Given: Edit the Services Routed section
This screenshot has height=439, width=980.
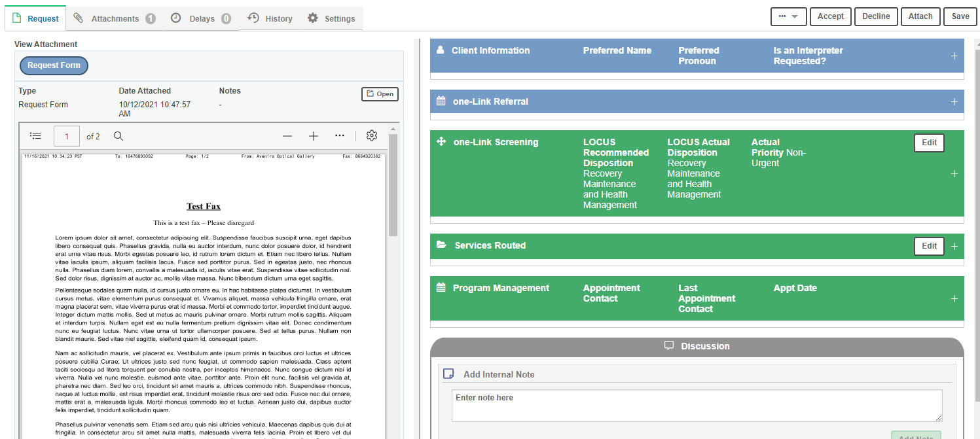Looking at the screenshot, I should point(929,245).
